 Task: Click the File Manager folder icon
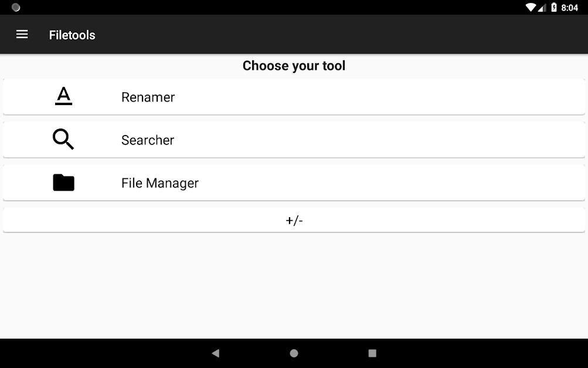click(x=63, y=183)
